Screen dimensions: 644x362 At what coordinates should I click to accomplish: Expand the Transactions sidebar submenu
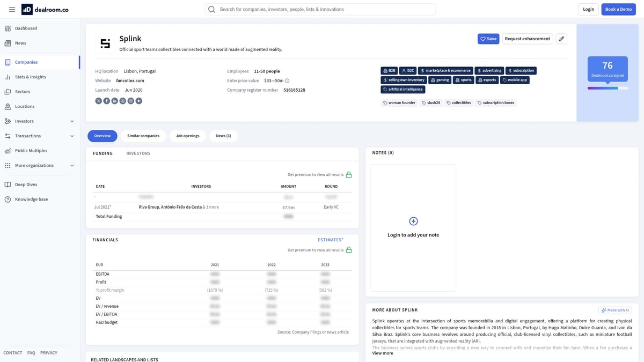pos(72,136)
